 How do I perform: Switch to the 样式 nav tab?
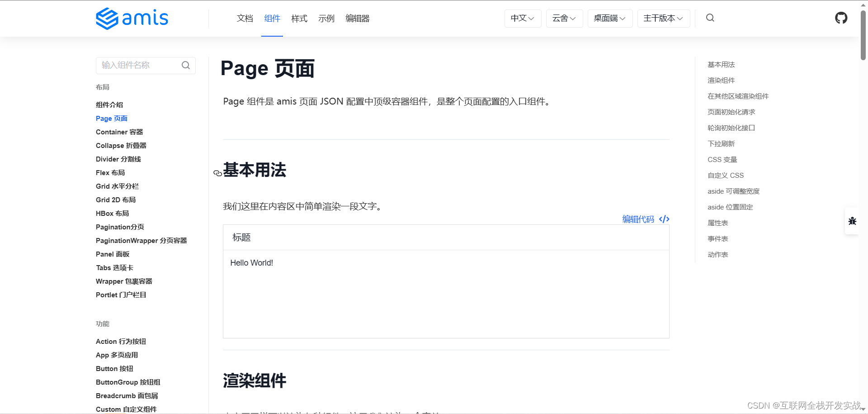click(299, 19)
